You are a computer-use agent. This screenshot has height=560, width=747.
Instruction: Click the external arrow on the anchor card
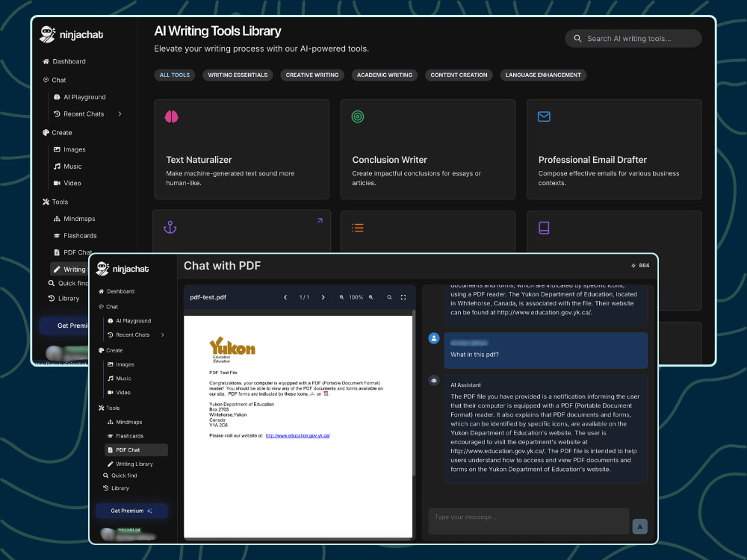pos(320,220)
